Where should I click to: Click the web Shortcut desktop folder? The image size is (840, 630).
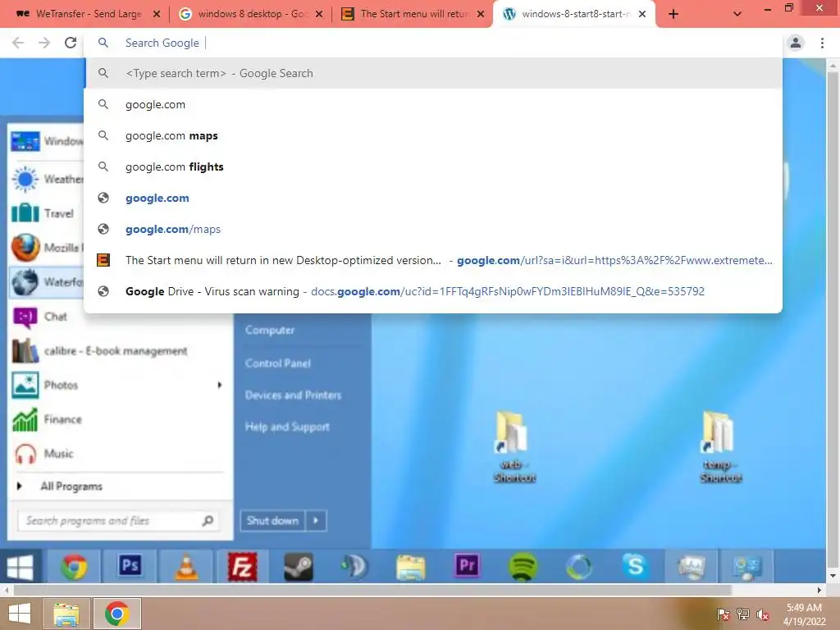coord(514,447)
